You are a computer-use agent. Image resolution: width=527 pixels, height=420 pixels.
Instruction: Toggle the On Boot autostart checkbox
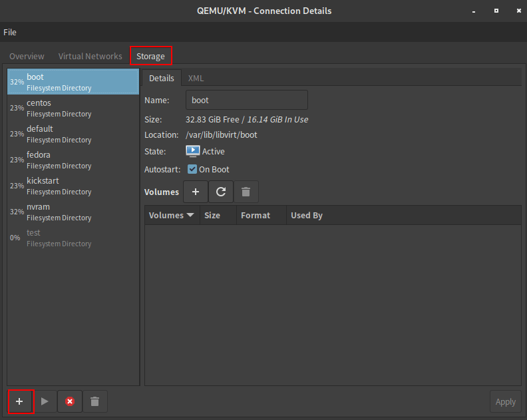click(192, 169)
